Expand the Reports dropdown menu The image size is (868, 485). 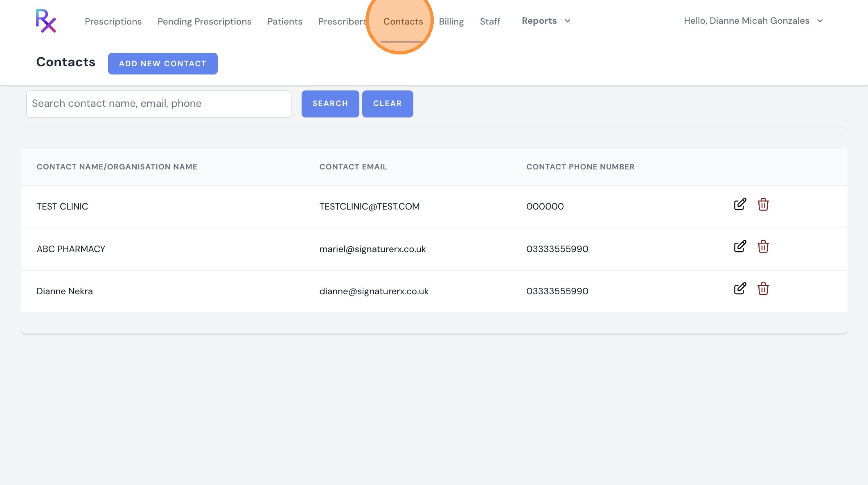(546, 21)
